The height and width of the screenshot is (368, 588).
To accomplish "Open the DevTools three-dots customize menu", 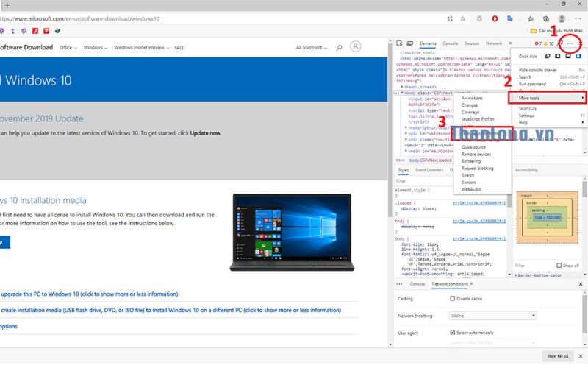I will click(x=570, y=43).
